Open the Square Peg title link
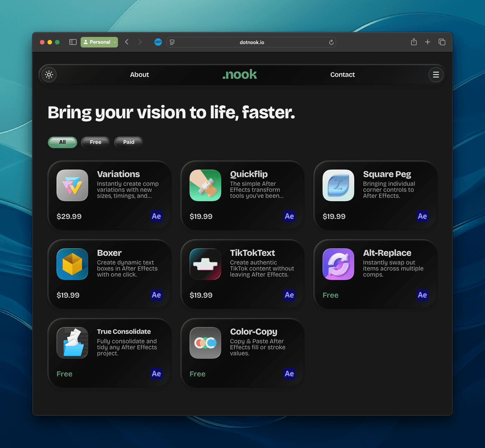 (387, 174)
